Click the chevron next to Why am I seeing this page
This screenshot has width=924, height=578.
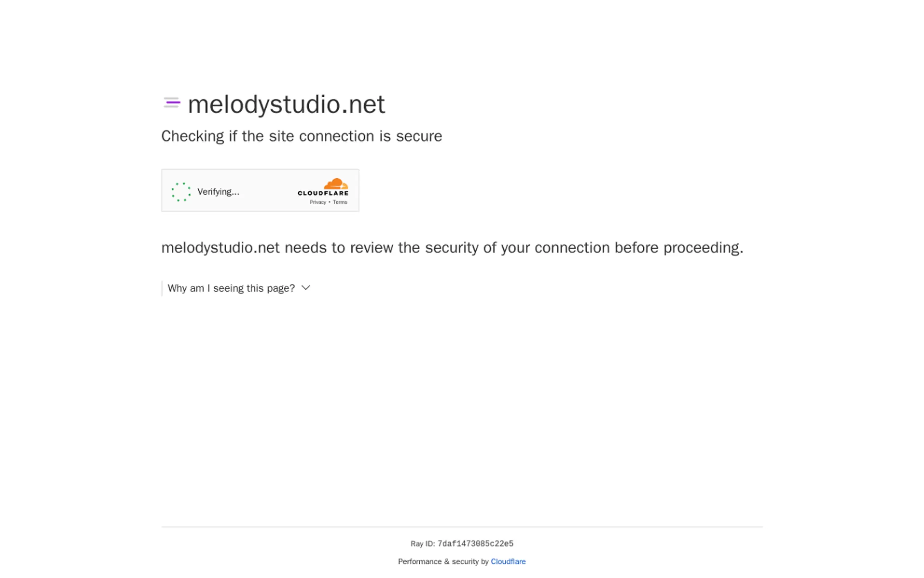tap(305, 288)
